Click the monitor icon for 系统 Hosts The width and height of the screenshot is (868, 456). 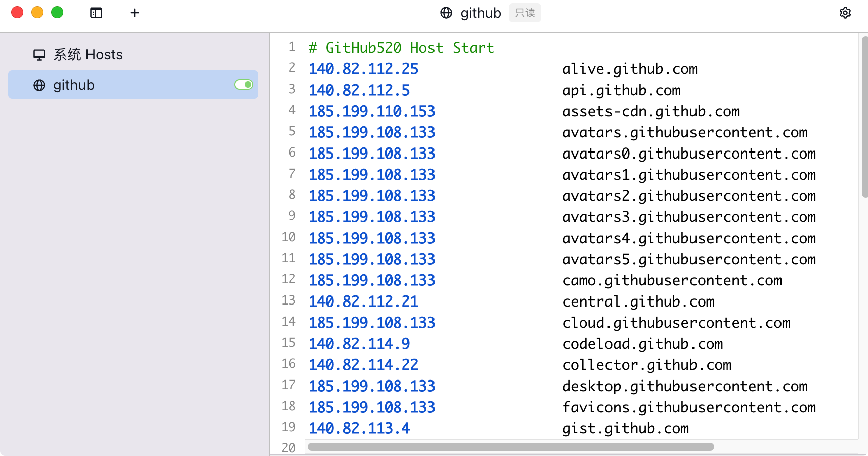(x=39, y=55)
